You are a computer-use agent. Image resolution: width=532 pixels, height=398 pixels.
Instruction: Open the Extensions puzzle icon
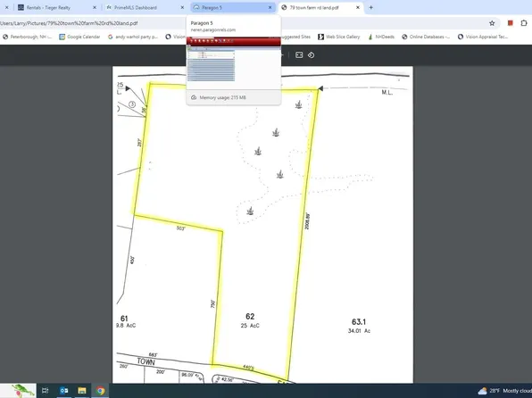tap(524, 23)
